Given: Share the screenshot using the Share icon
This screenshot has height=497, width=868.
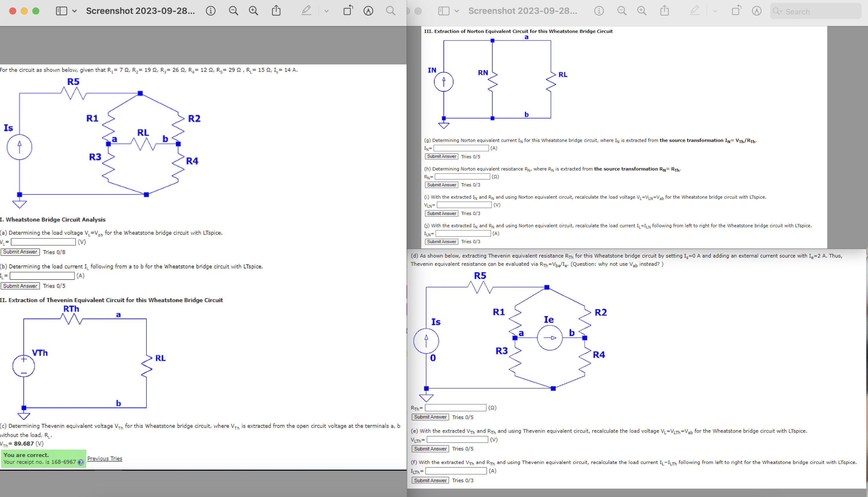Looking at the screenshot, I should (x=275, y=11).
